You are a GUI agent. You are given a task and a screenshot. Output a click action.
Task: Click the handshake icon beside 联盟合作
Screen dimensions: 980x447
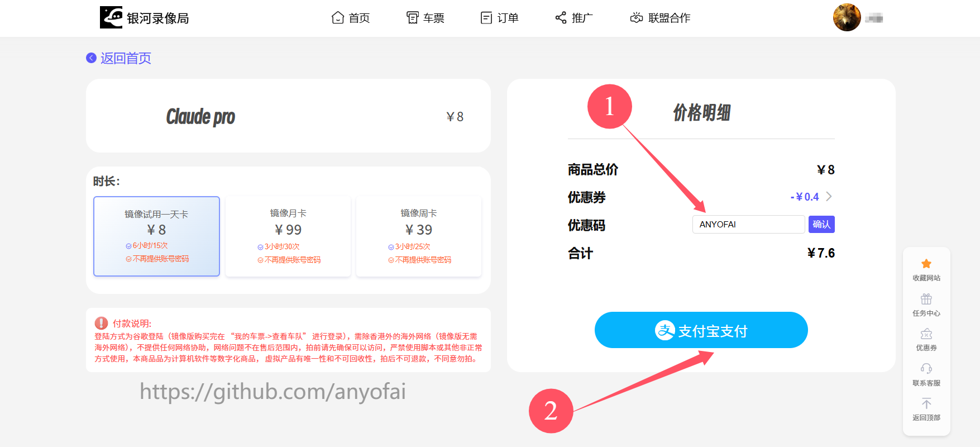(x=637, y=18)
